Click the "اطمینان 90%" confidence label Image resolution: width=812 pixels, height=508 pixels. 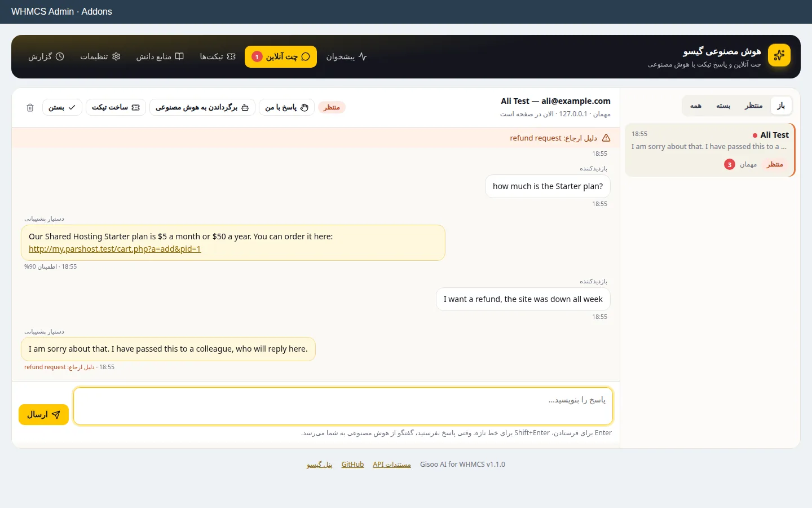(41, 266)
